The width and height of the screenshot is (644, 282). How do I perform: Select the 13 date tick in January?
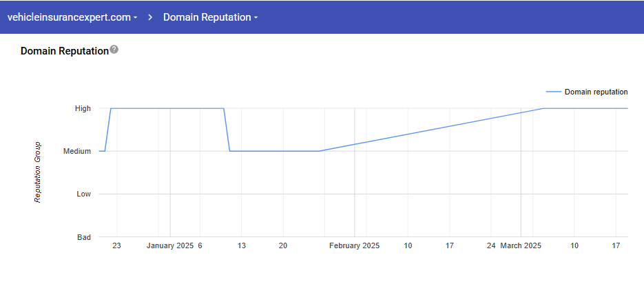[242, 245]
